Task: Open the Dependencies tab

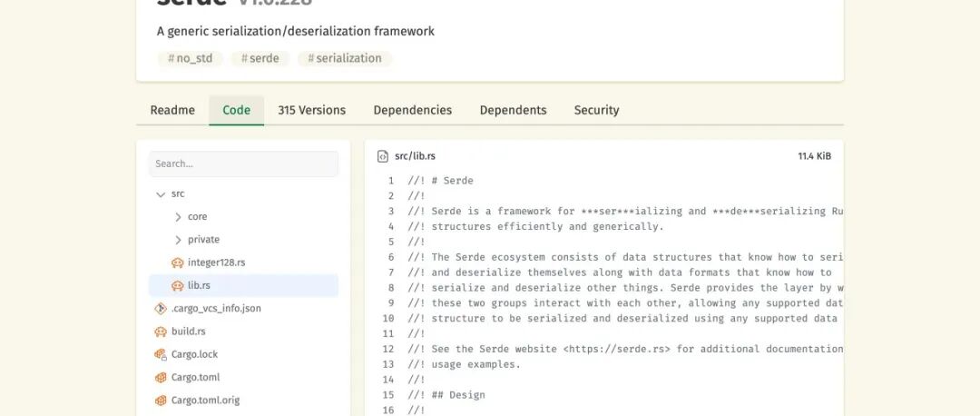Action: pyautogui.click(x=413, y=110)
